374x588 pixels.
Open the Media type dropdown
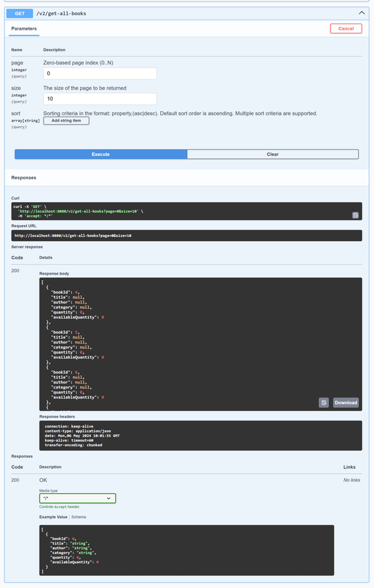[78, 498]
